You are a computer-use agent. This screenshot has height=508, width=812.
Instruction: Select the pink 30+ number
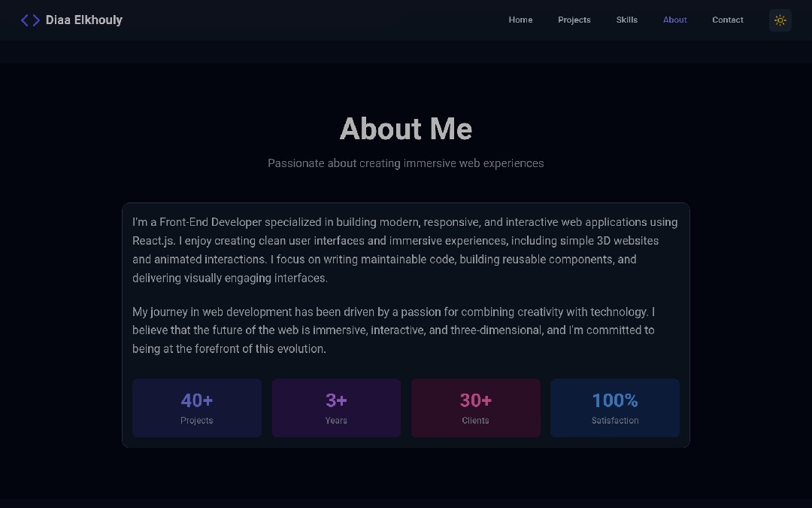475,400
